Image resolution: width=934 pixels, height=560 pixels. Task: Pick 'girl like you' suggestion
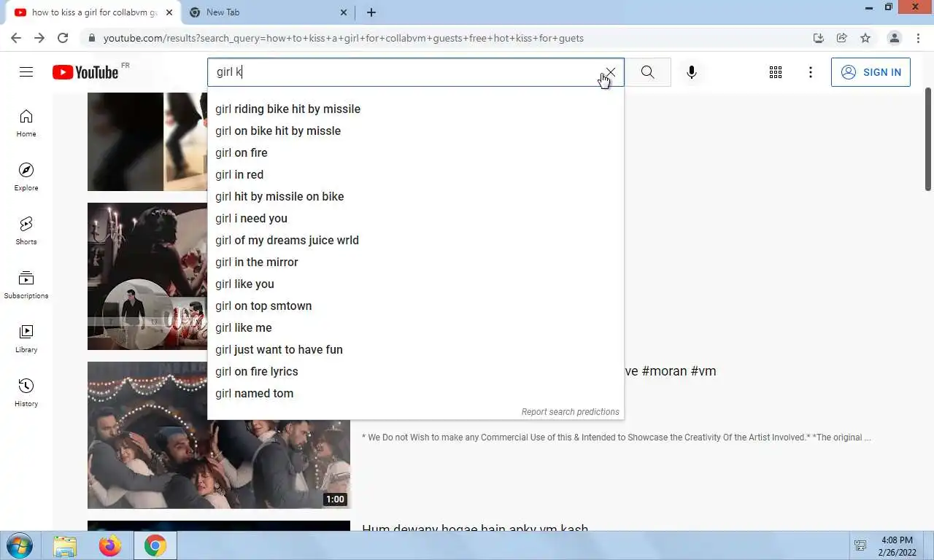[x=416, y=284]
